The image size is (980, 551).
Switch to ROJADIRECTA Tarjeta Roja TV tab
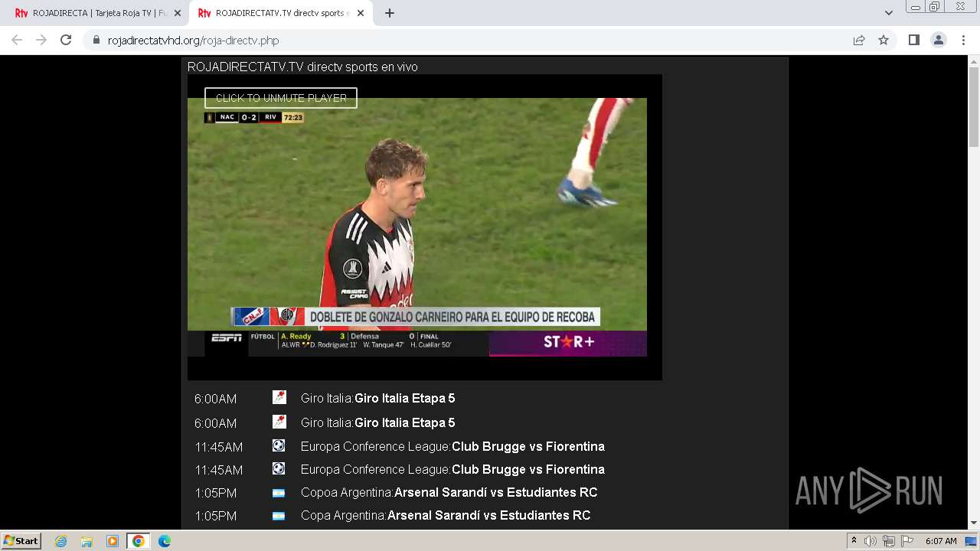tap(95, 13)
